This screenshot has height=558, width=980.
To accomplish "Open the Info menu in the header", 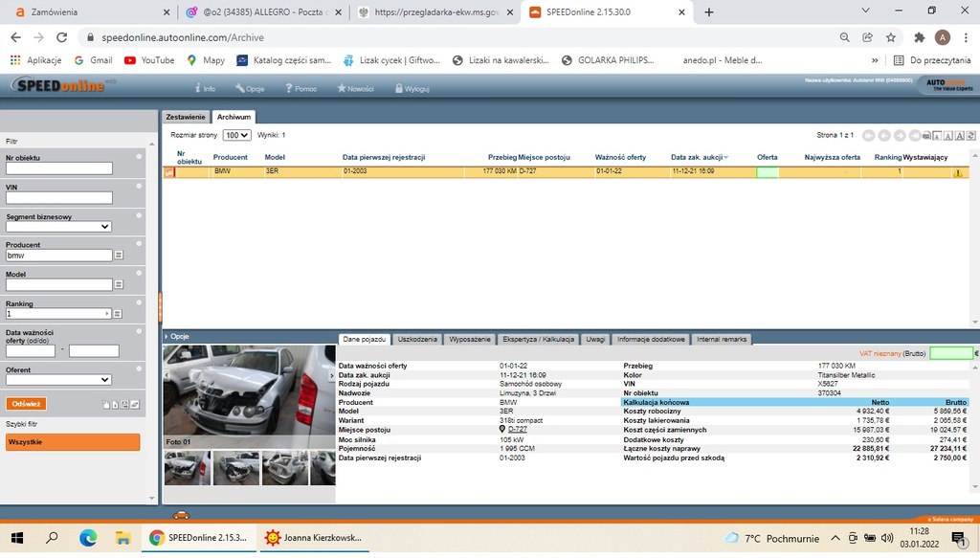I will pos(204,89).
